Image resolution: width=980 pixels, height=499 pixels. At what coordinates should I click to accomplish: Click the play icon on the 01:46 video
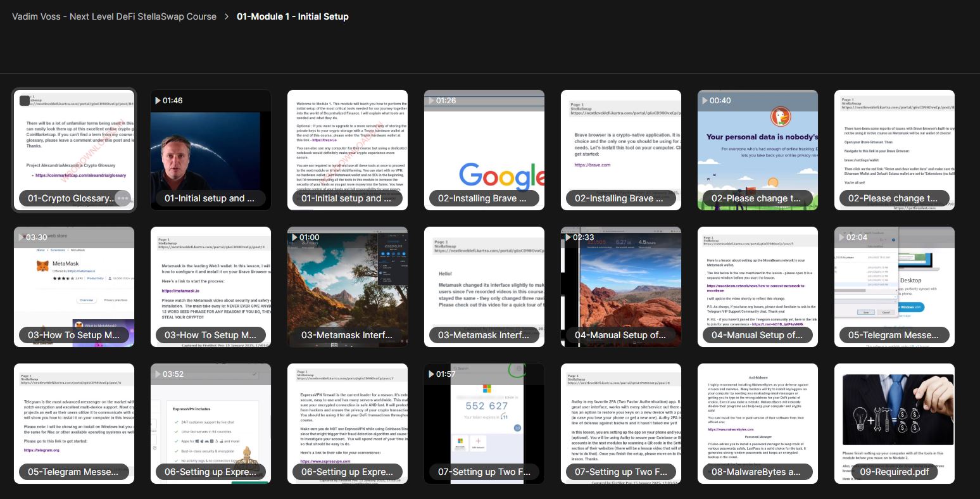pyautogui.click(x=158, y=101)
